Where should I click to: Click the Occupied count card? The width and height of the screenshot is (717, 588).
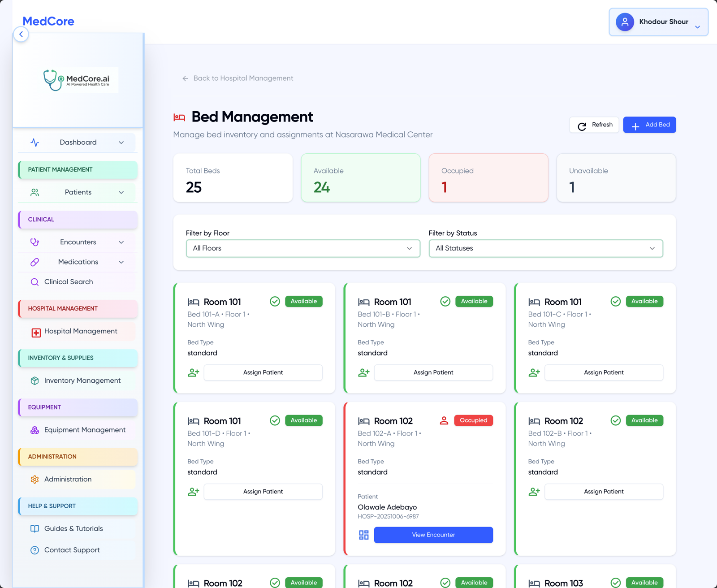[488, 178]
